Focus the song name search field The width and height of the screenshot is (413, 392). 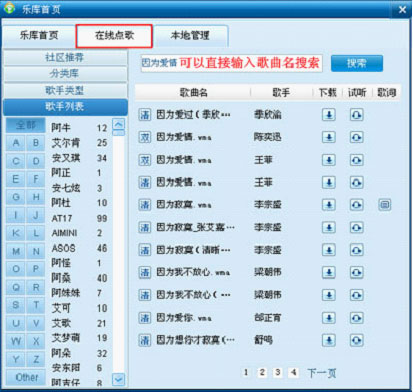click(231, 63)
